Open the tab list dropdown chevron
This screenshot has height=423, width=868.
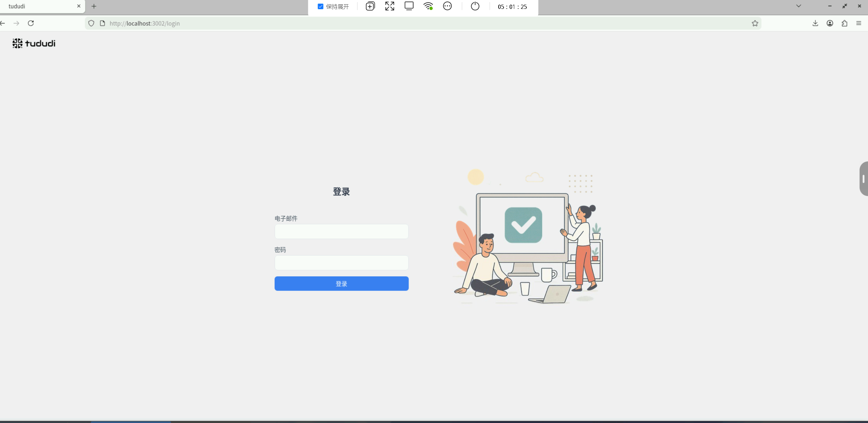(x=799, y=6)
